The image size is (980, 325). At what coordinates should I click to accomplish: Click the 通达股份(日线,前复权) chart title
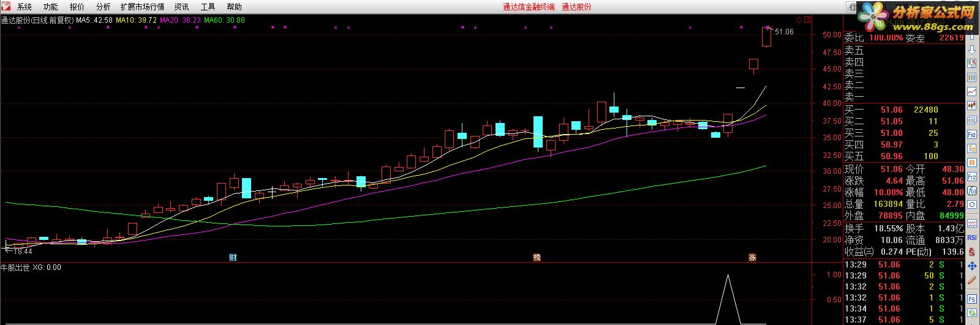[x=37, y=20]
